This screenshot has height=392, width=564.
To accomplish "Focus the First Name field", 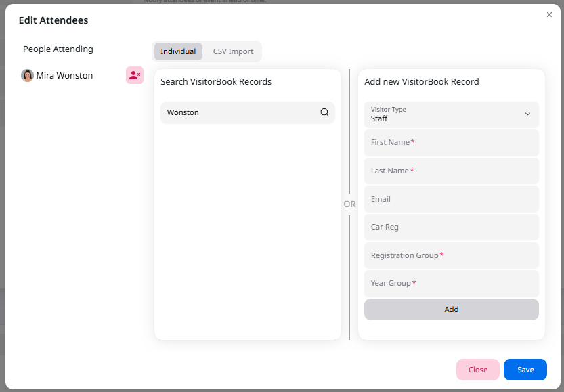I will (x=451, y=143).
